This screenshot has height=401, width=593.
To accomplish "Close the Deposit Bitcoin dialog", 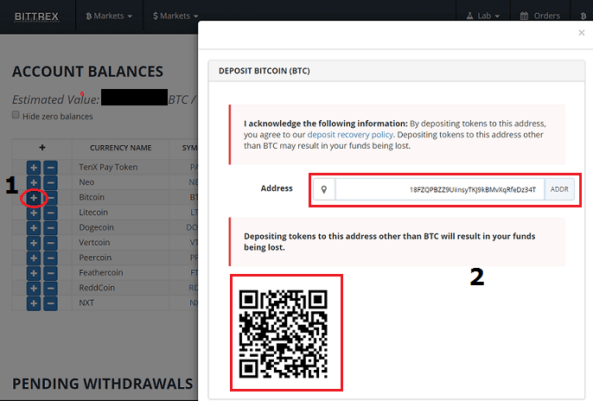I will pyautogui.click(x=582, y=33).
